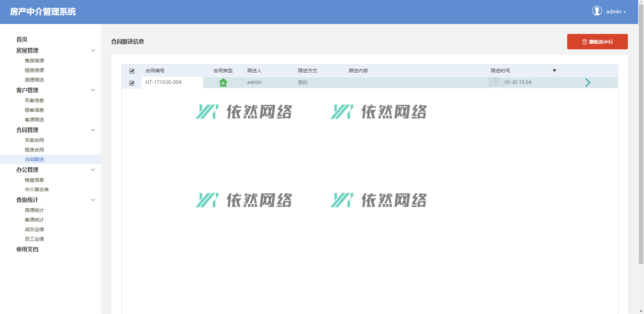Click the 合同类型 column header

pyautogui.click(x=223, y=71)
